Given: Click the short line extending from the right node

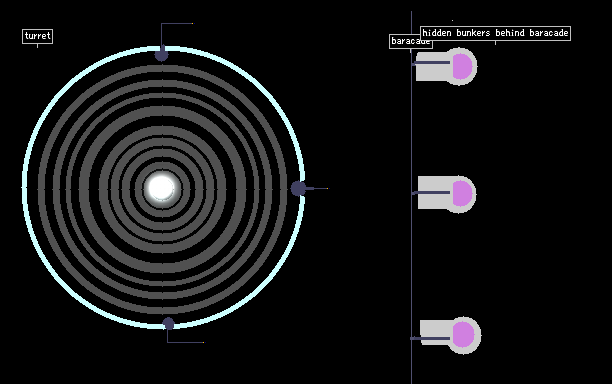Looking at the screenshot, I should 317,188.
